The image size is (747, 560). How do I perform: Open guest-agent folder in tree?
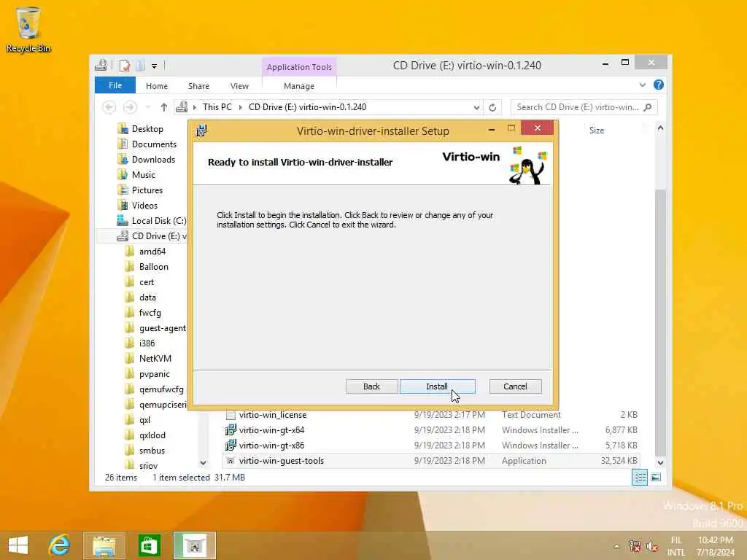pos(162,328)
